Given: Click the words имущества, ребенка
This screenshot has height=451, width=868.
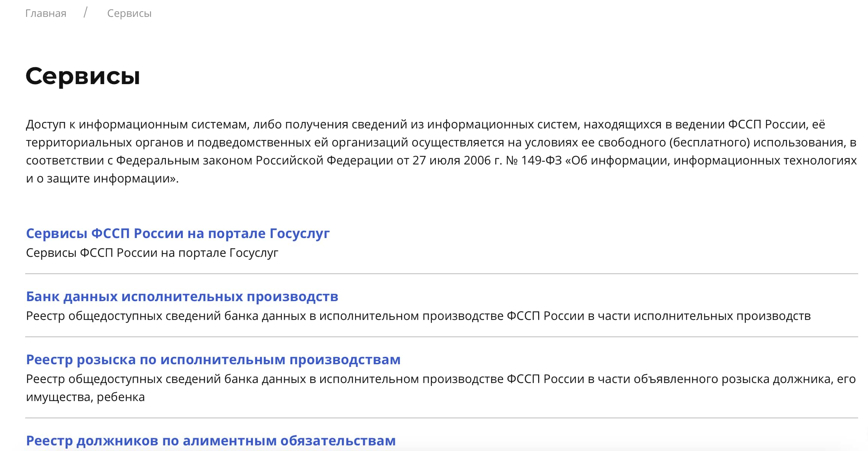Looking at the screenshot, I should (85, 397).
